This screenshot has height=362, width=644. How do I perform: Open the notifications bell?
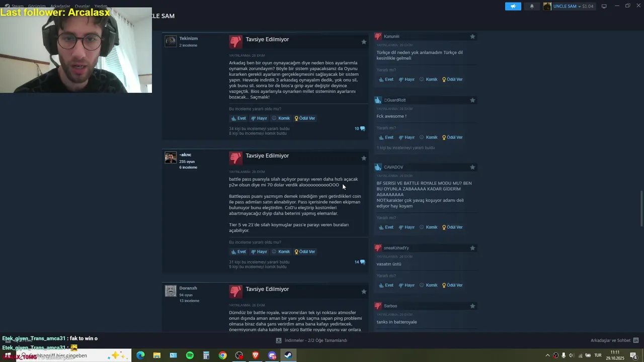[x=532, y=6]
